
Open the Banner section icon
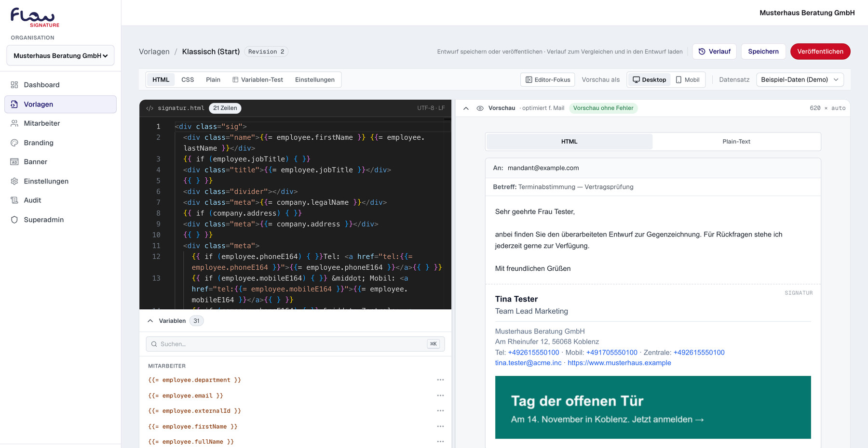tap(14, 162)
